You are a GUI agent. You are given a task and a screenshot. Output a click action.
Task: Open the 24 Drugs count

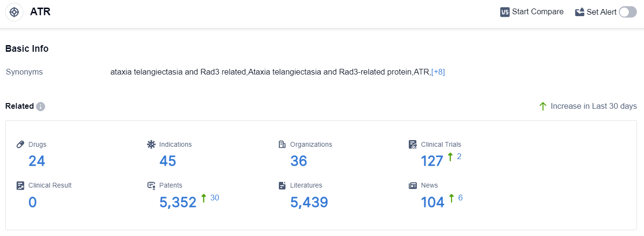[x=37, y=161]
